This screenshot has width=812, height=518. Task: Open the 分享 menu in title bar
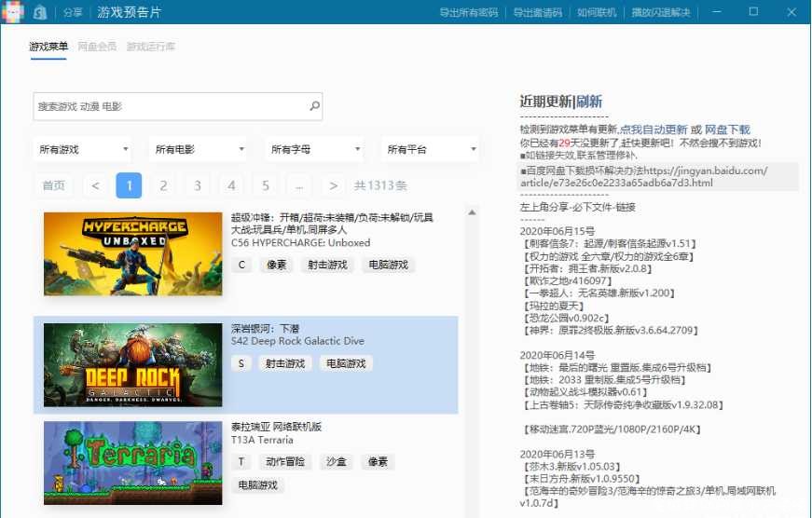(x=73, y=12)
